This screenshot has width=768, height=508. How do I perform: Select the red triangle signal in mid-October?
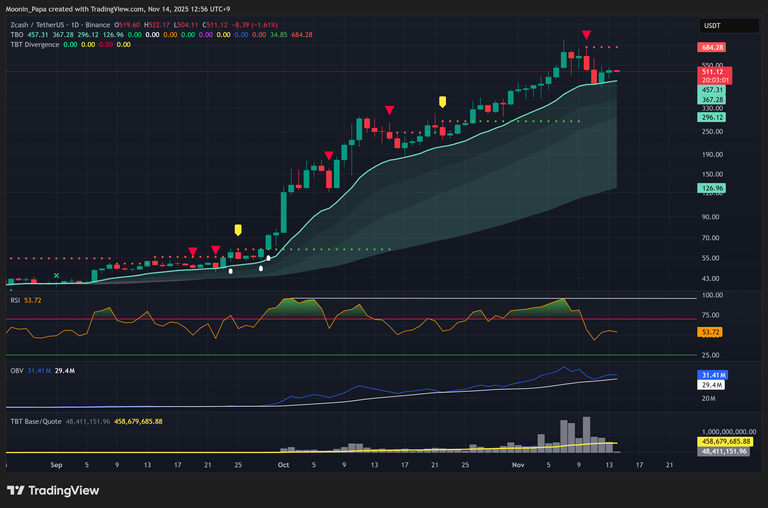(x=389, y=109)
